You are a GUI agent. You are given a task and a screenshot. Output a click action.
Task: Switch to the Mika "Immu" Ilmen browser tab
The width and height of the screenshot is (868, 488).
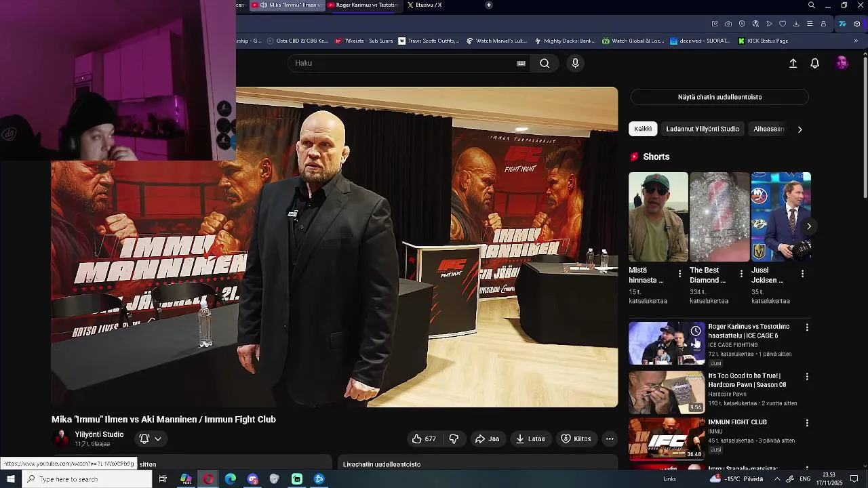[x=287, y=5]
